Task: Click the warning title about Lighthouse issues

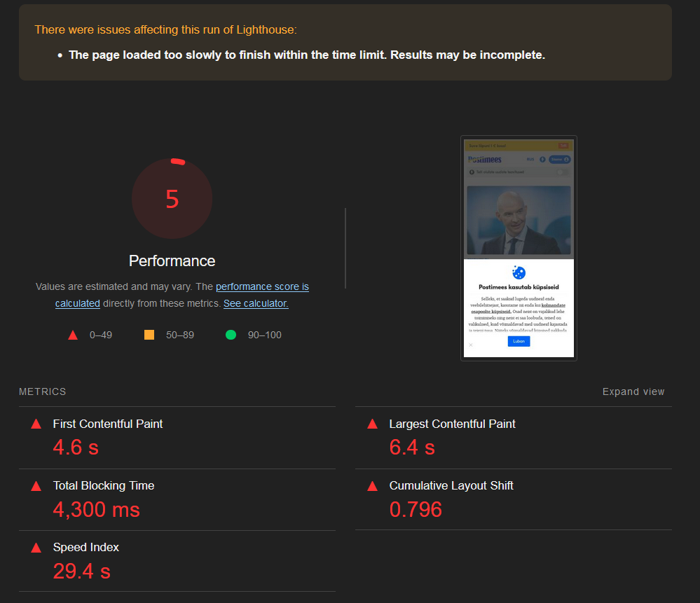Action: (165, 29)
